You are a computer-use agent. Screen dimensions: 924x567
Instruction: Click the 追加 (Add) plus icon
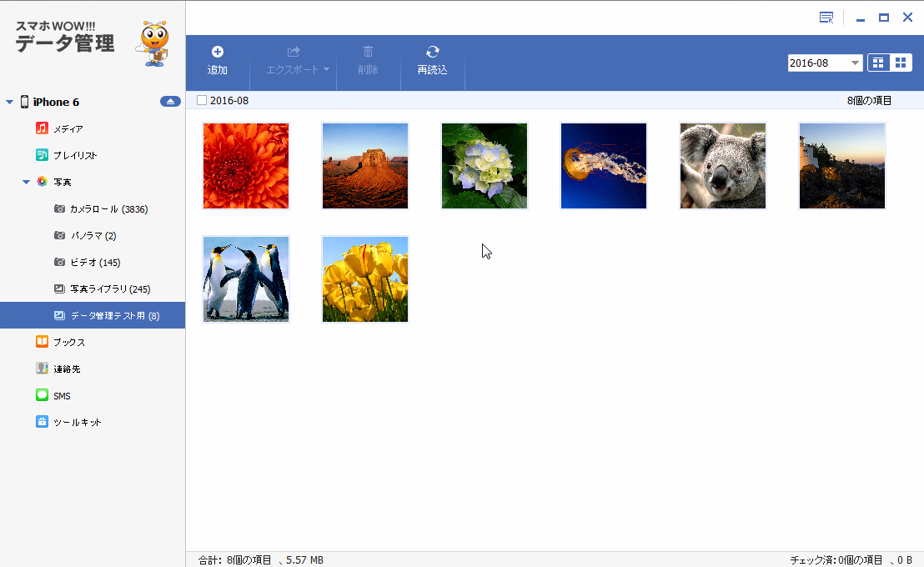[x=217, y=52]
